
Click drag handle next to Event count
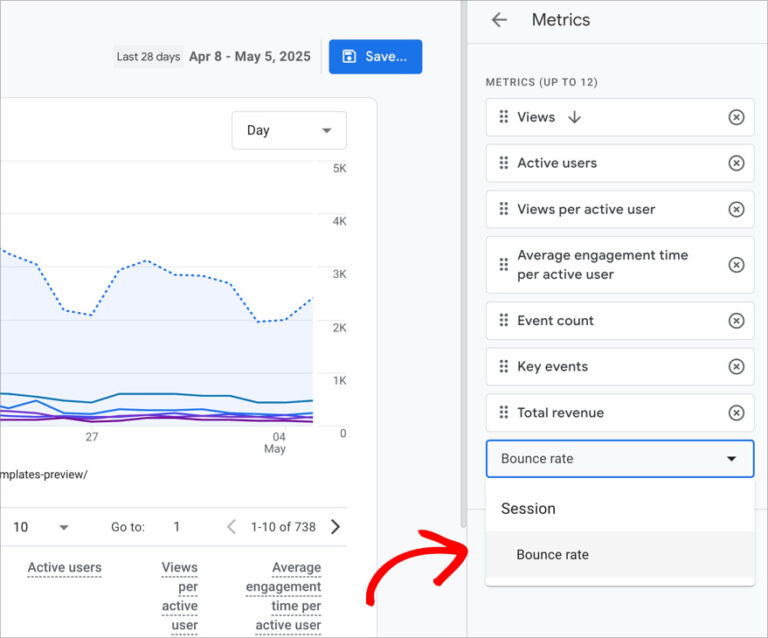coord(504,321)
